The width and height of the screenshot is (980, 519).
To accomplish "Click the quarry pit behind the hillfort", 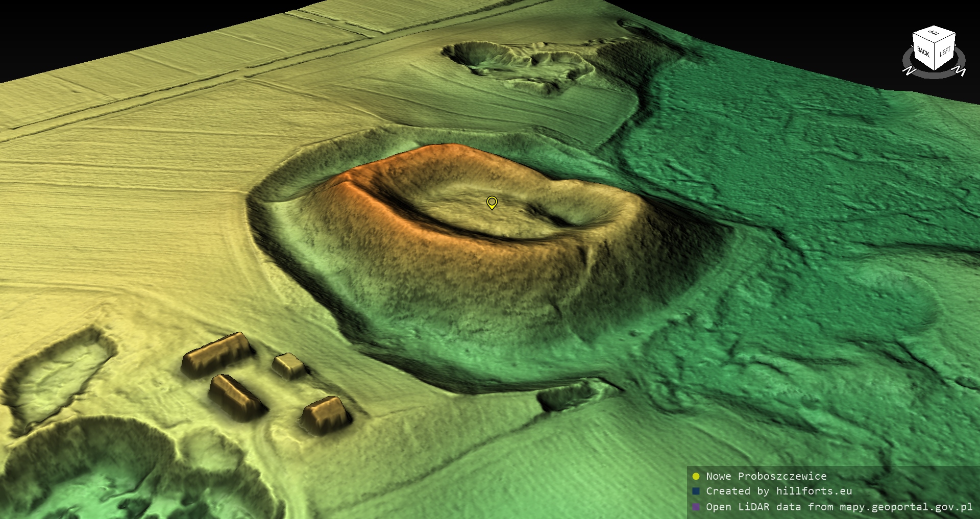I will coord(516,64).
